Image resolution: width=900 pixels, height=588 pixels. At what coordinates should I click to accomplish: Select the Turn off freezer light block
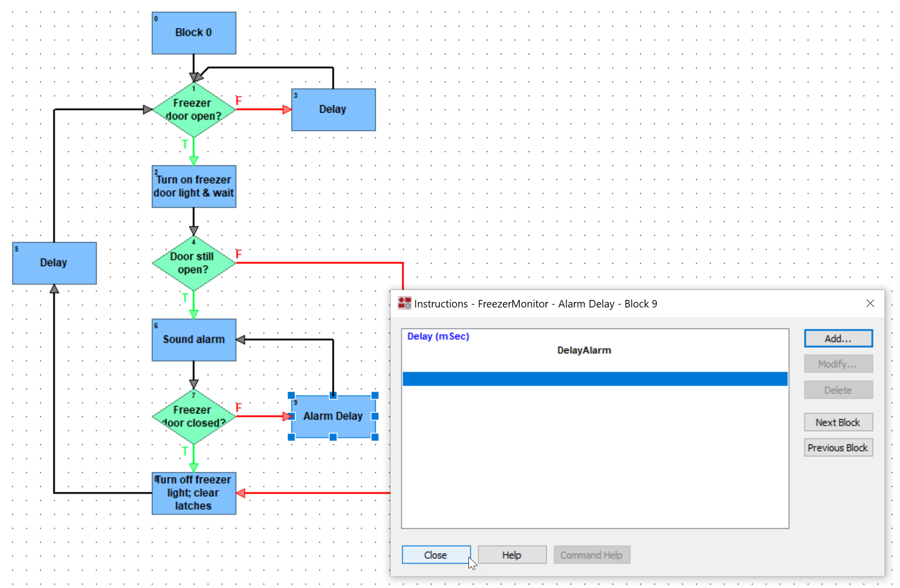click(x=193, y=493)
